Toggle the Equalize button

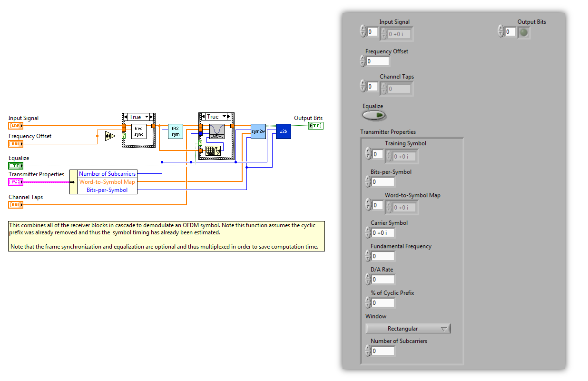point(374,115)
